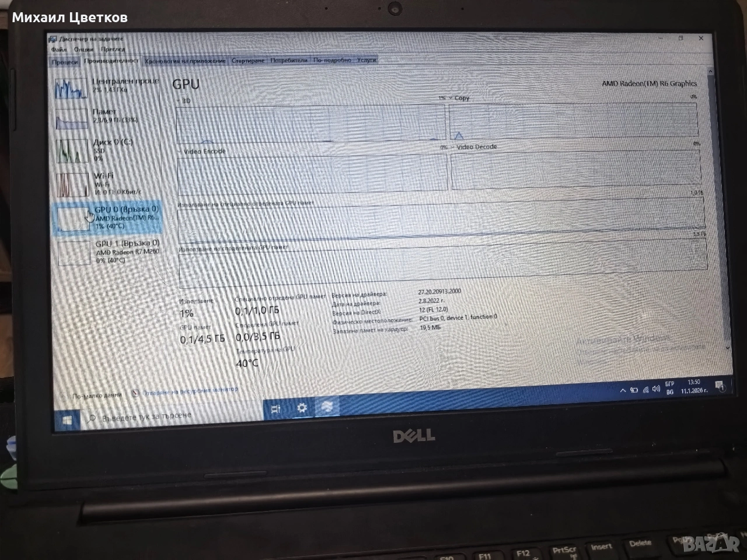Click the Wi-Fi graph thumbnail

click(x=72, y=184)
